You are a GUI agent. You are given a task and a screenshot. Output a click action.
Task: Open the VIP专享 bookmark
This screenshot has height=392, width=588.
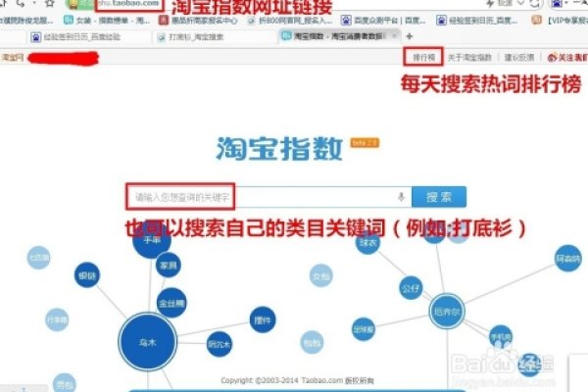561,21
